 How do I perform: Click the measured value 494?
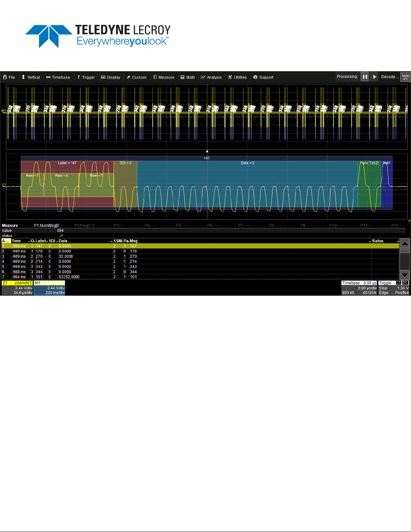[x=60, y=231]
